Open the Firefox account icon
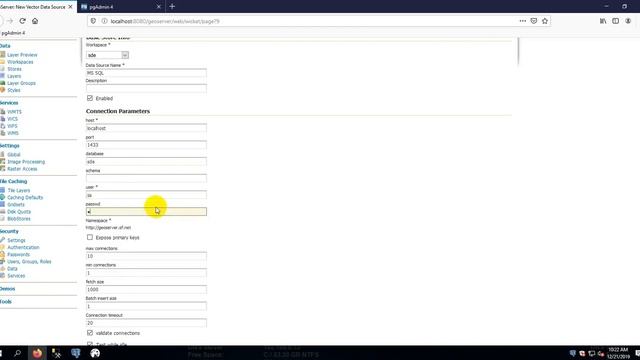The height and width of the screenshot is (360, 640). pyautogui.click(x=628, y=21)
